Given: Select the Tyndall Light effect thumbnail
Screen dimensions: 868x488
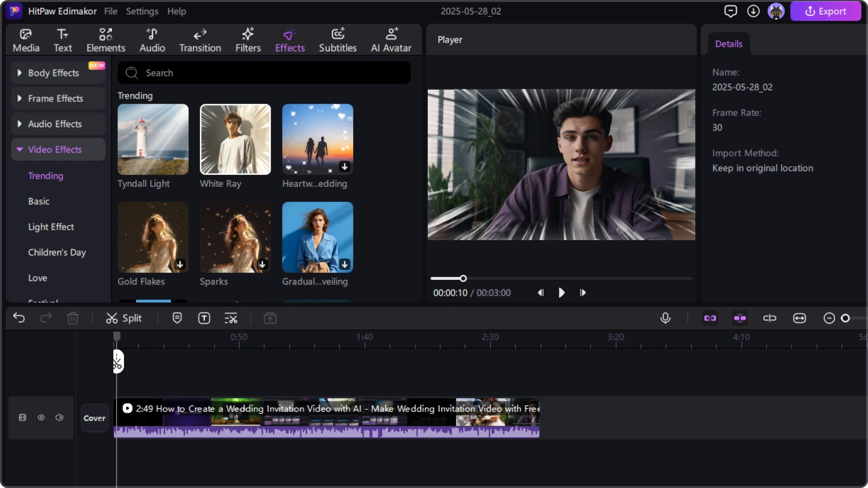Looking at the screenshot, I should pos(153,139).
